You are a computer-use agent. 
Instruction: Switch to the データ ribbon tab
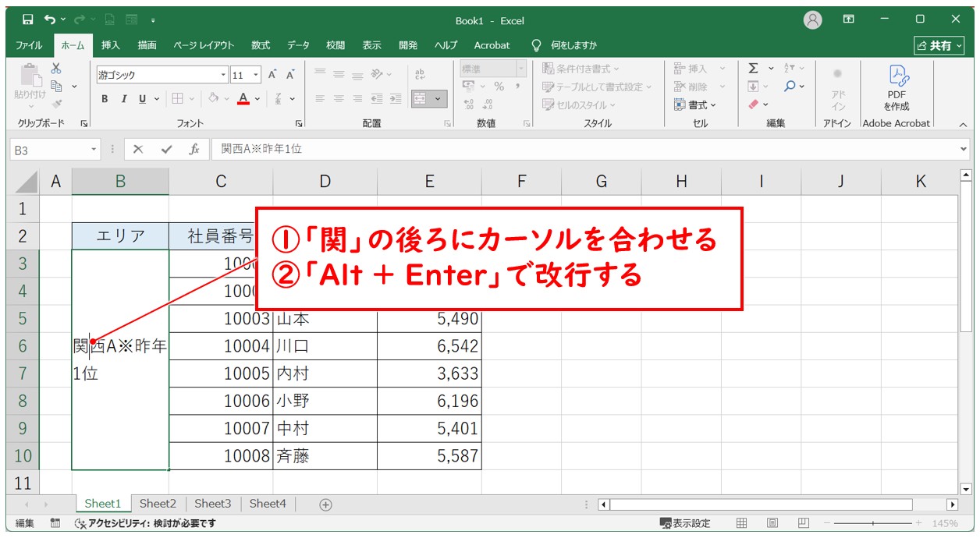point(298,45)
